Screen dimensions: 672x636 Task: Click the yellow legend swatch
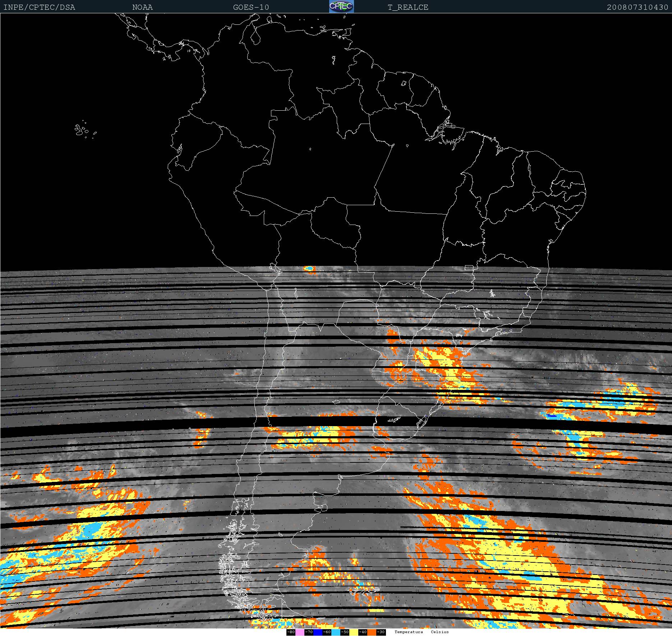pos(353,632)
